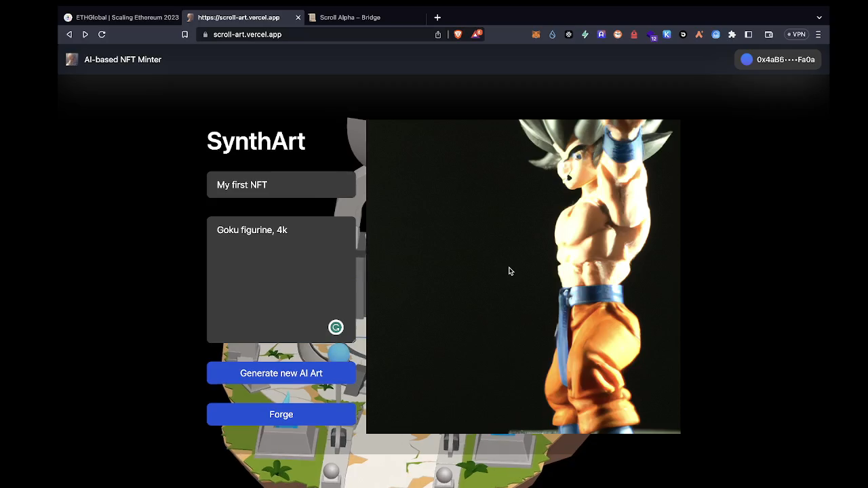868x488 pixels.
Task: Open the blue water-drop extension
Action: tap(552, 35)
